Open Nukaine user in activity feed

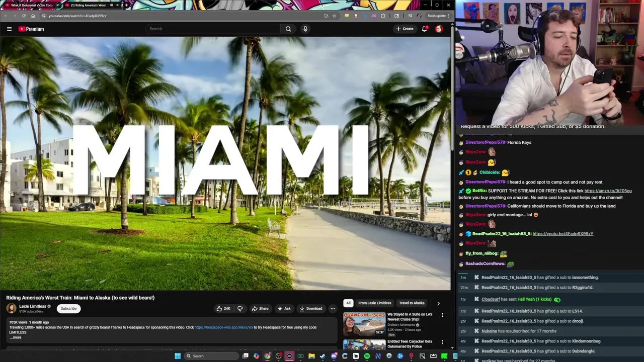[489, 331]
